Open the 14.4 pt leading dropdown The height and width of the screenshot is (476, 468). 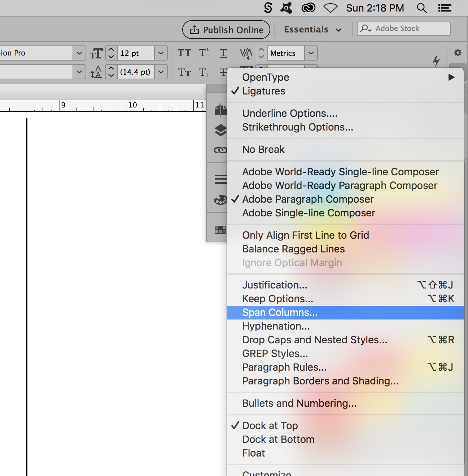point(161,72)
